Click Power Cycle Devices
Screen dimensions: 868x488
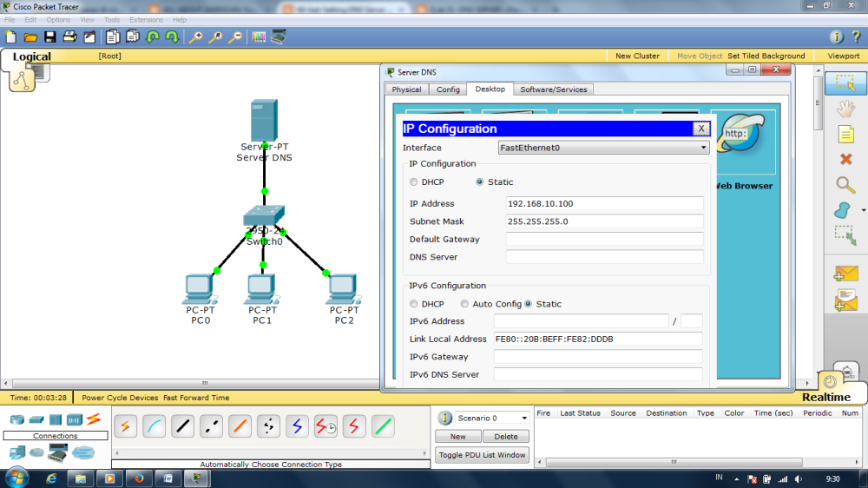[x=120, y=398]
